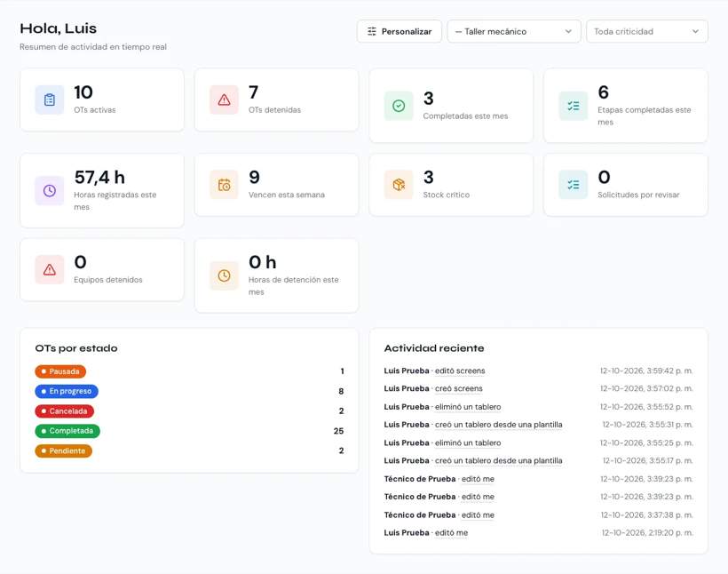
Task: Click the warning triangle icon for OTs detenidas
Action: click(x=225, y=100)
